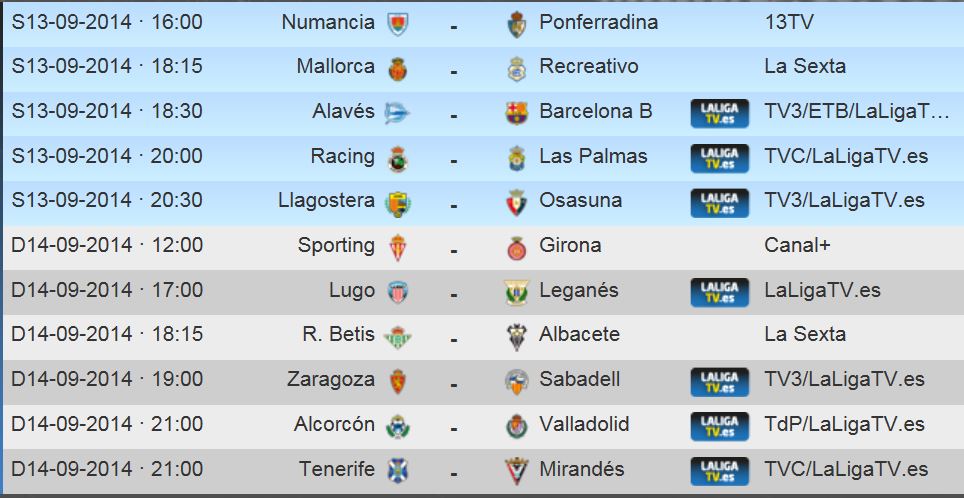The width and height of the screenshot is (964, 498).
Task: Open the Ponferradina team link
Action: [x=598, y=22]
